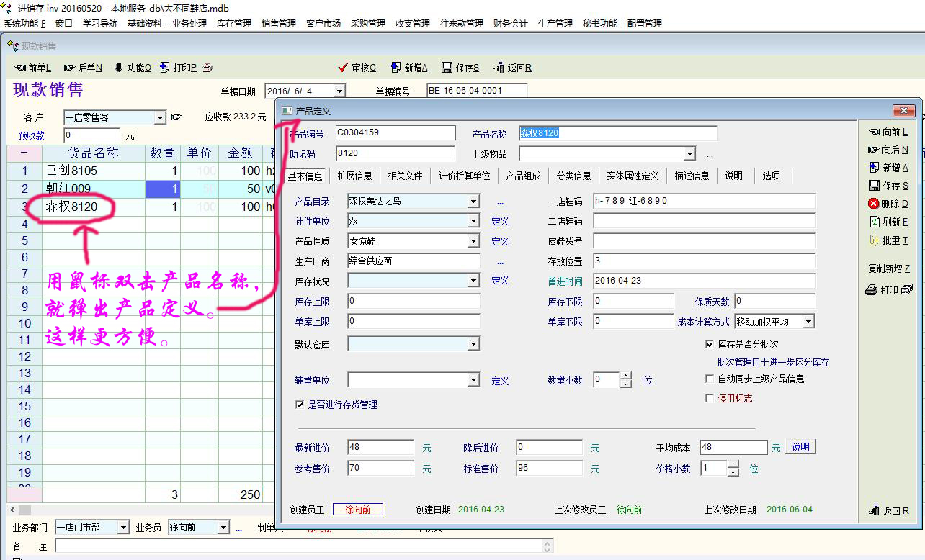
Task: Enable the 停用标志 checkbox
Action: pyautogui.click(x=710, y=398)
